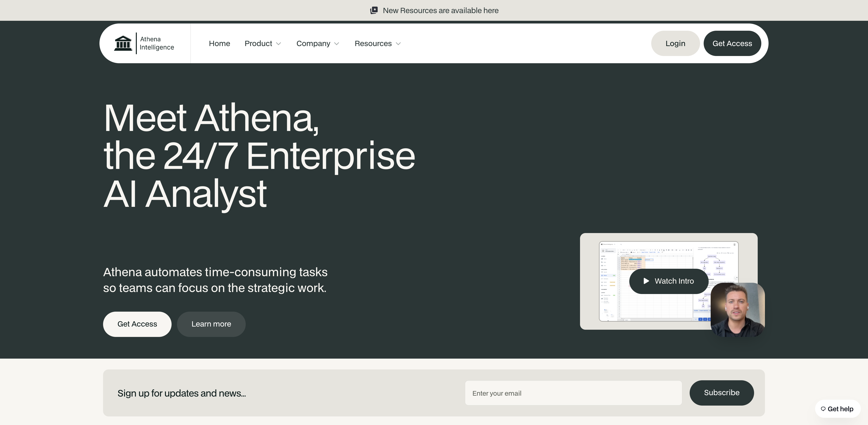Click the Subscribe button
The width and height of the screenshot is (868, 425).
coord(722,393)
